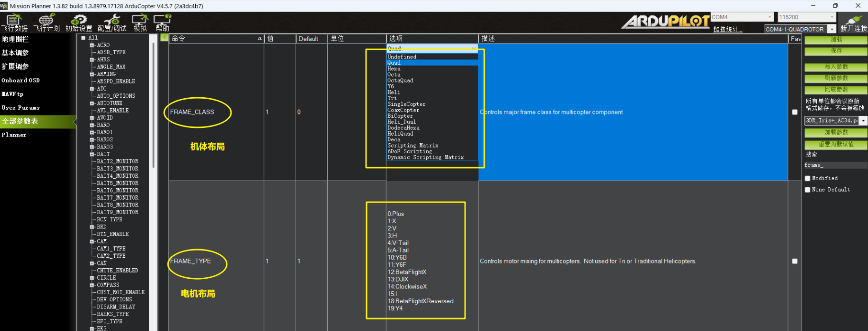Toggle Fav checkbox for FRAME_CLASS row

coord(795,112)
